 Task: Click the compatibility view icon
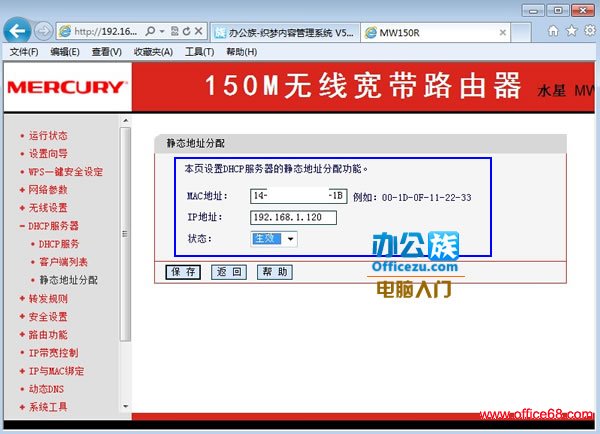(x=174, y=31)
